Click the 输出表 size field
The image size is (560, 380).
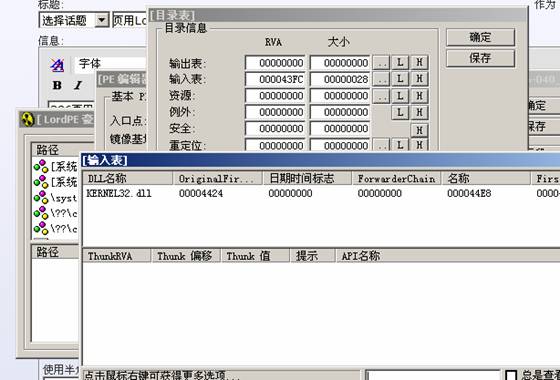(x=340, y=63)
